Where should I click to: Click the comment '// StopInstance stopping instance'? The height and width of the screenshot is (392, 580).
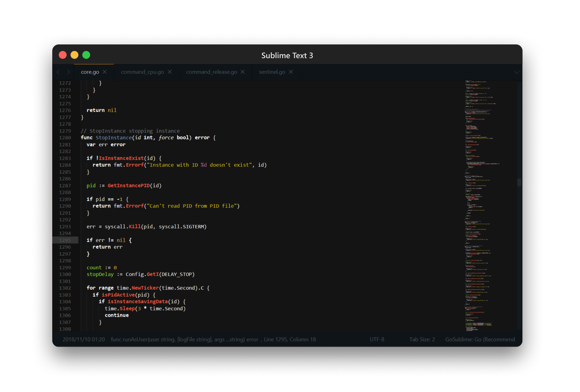coord(130,131)
